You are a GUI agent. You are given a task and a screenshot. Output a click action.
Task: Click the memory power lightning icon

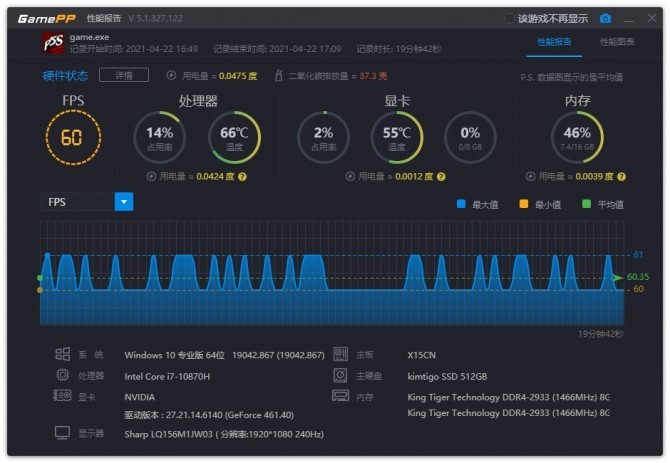click(530, 176)
